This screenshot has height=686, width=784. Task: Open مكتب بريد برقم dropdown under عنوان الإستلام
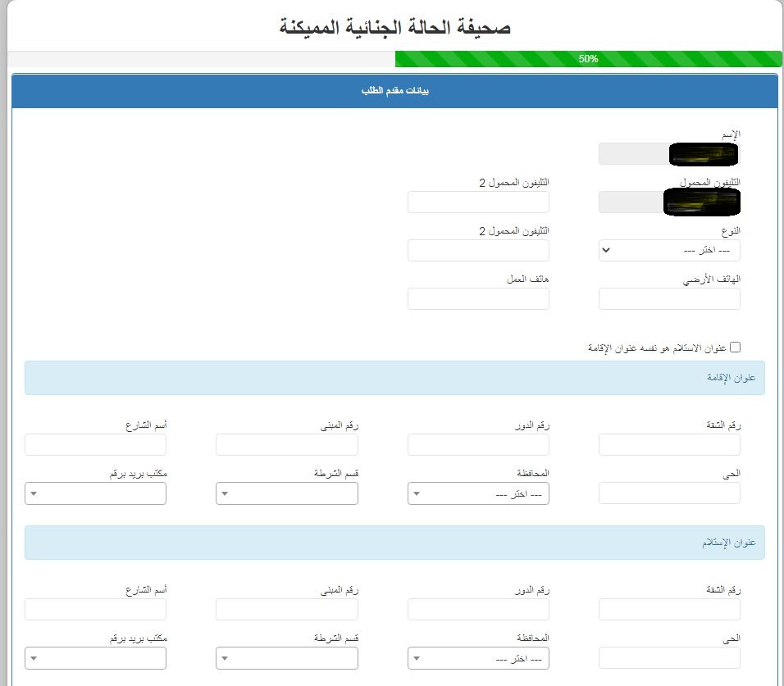point(95,658)
